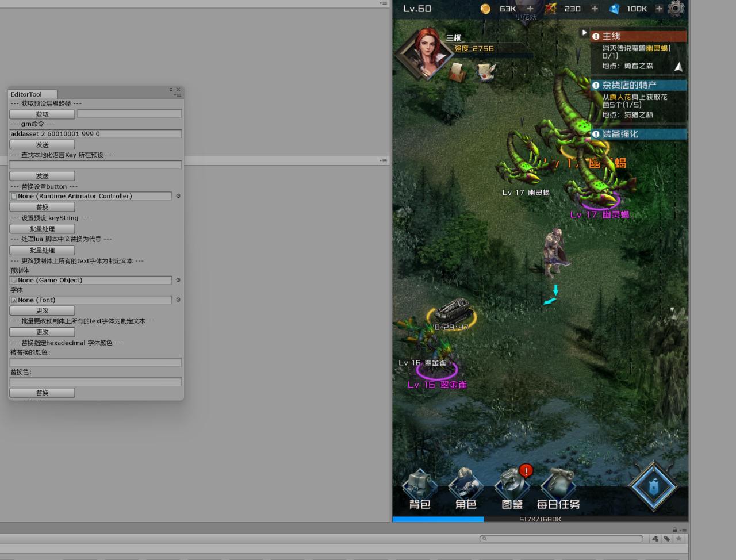
Task: Select the 杂货店的特产 quest header
Action: [638, 85]
